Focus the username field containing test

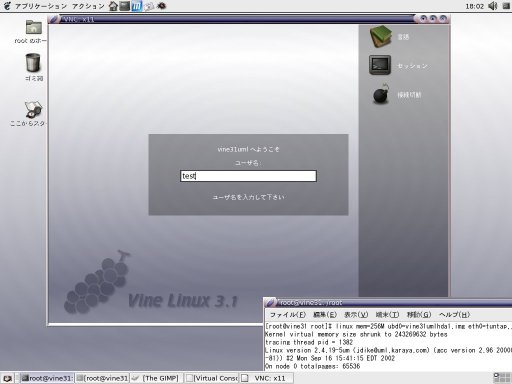[x=248, y=176]
